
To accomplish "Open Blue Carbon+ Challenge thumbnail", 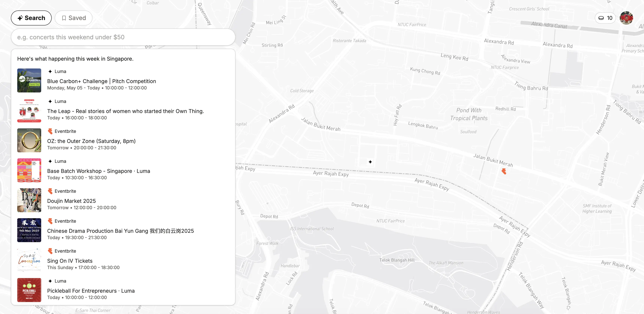I will (29, 80).
